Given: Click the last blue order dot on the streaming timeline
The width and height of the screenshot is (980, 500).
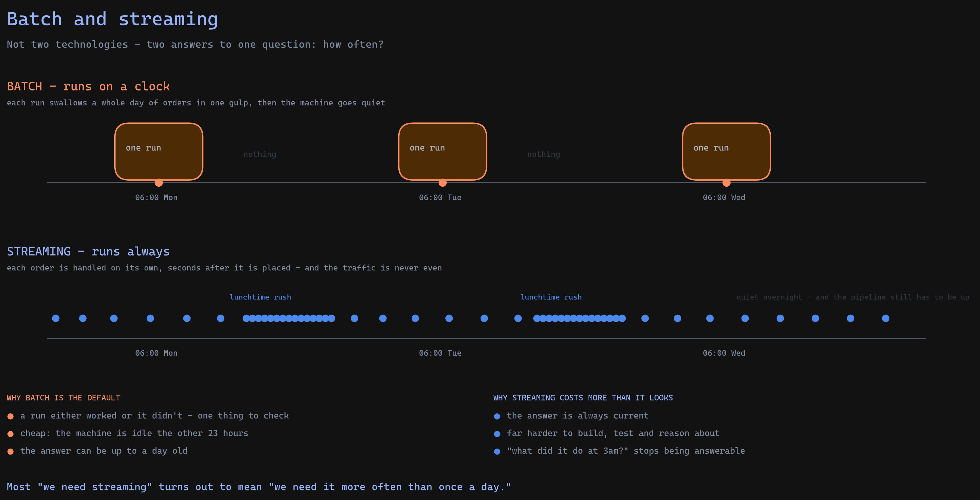Looking at the screenshot, I should [x=886, y=318].
